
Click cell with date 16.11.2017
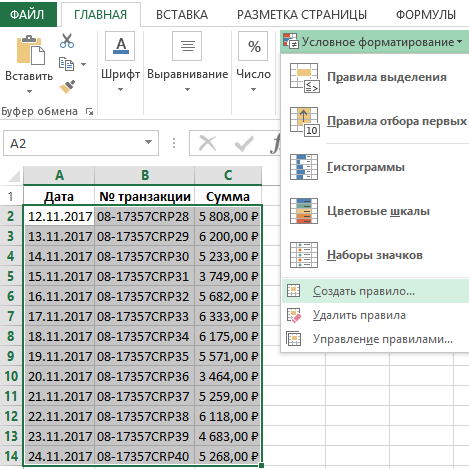coord(59,296)
